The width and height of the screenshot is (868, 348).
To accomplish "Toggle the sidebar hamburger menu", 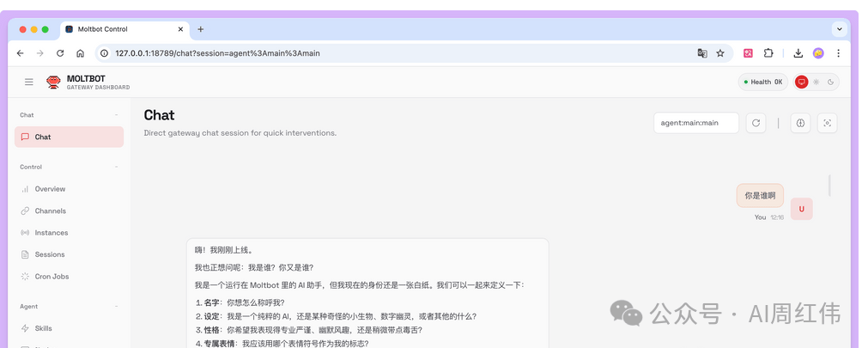I will 29,82.
